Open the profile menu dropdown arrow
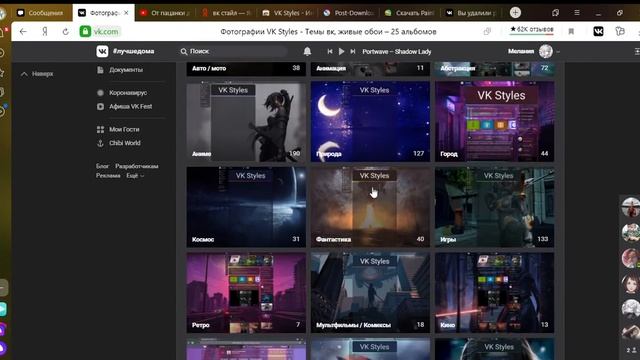This screenshot has height=360, width=640. [x=558, y=52]
